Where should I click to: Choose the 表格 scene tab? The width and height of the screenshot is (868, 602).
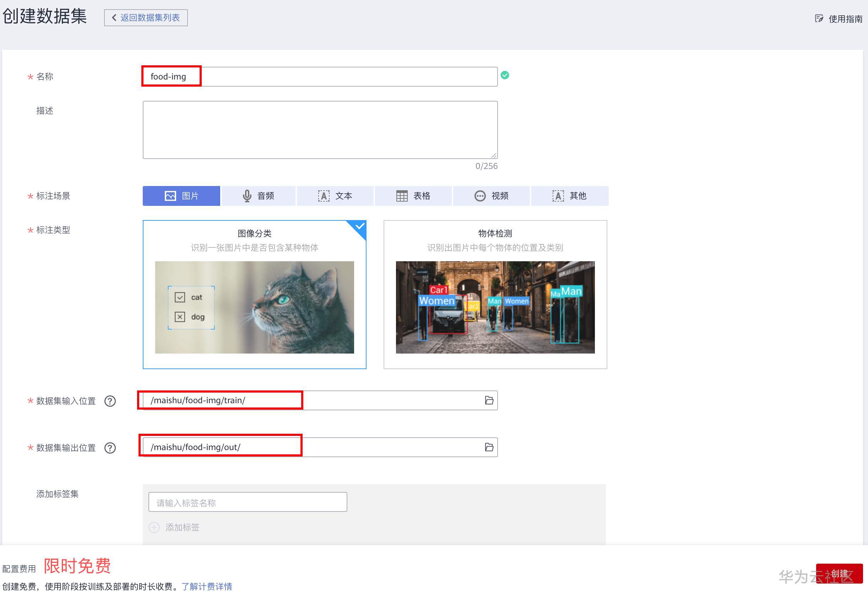click(x=413, y=196)
